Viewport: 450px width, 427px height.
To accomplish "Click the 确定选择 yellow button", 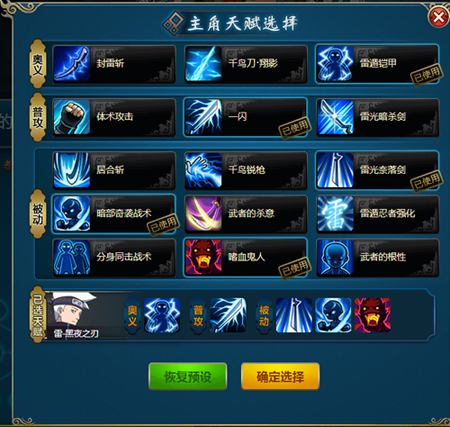I will coord(280,376).
